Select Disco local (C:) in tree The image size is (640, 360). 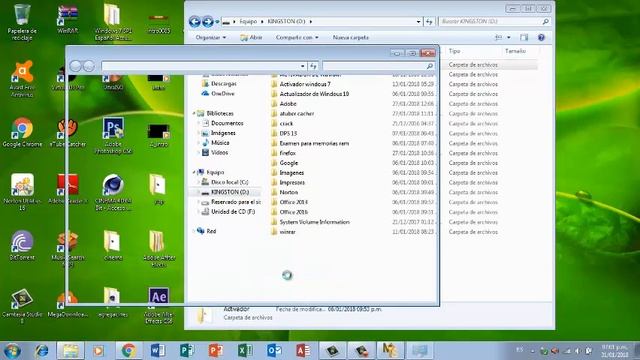click(x=225, y=182)
